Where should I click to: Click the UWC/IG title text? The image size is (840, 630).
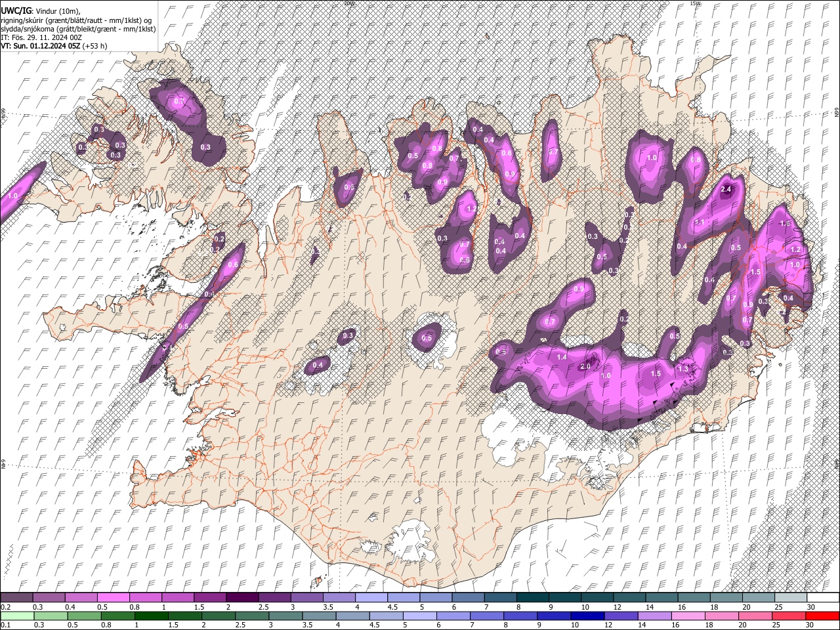click(x=16, y=10)
